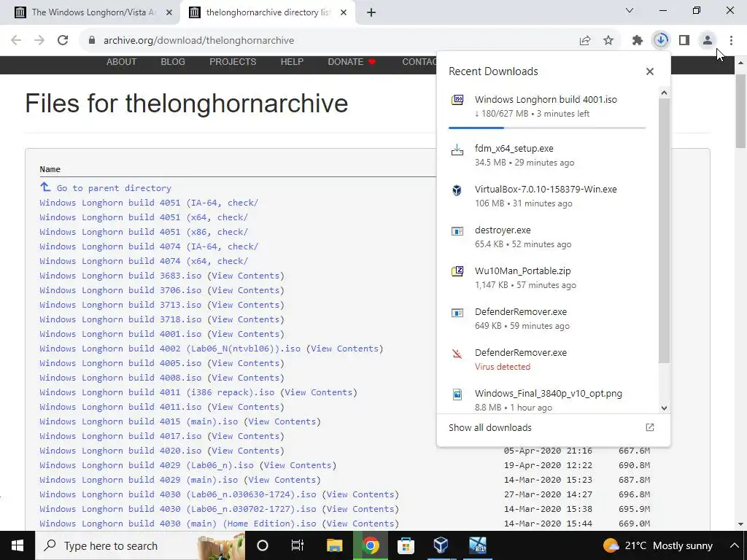Click the downloads list scrollbar thumb

click(x=664, y=230)
